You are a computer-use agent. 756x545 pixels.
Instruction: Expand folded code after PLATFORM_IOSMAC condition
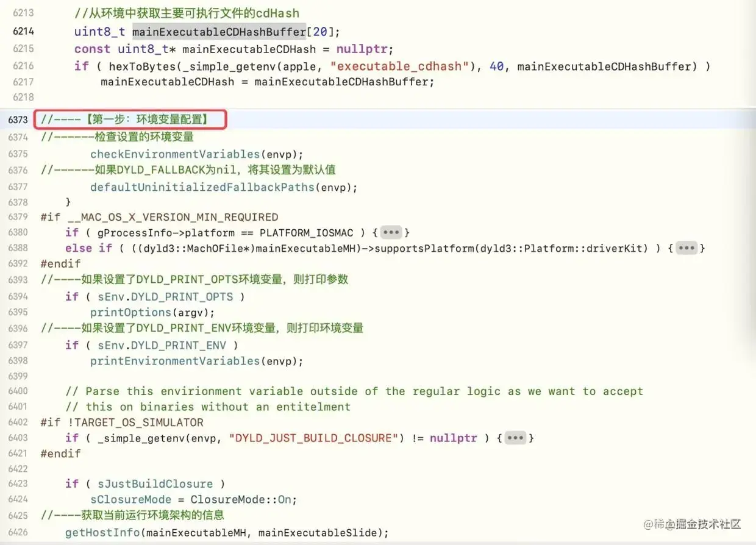point(391,232)
